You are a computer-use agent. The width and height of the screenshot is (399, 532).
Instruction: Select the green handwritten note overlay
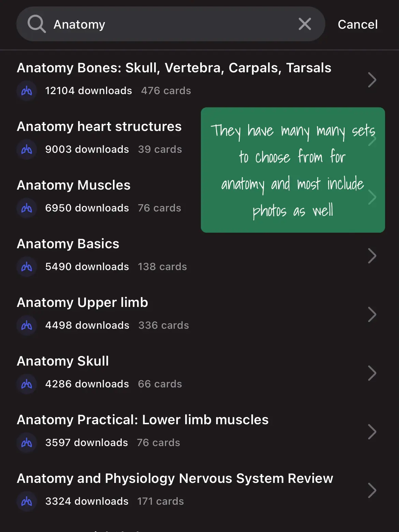[x=293, y=170]
